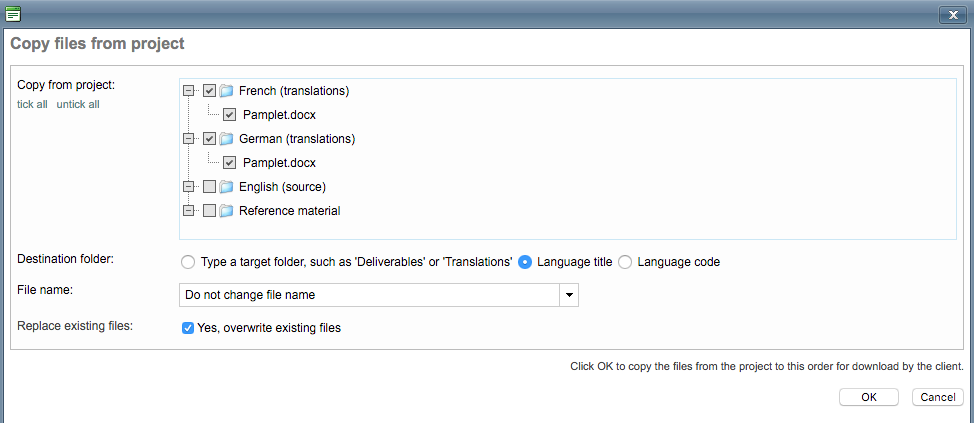The width and height of the screenshot is (974, 423).
Task: Choose the 'Type a target folder' radio option
Action: click(187, 262)
